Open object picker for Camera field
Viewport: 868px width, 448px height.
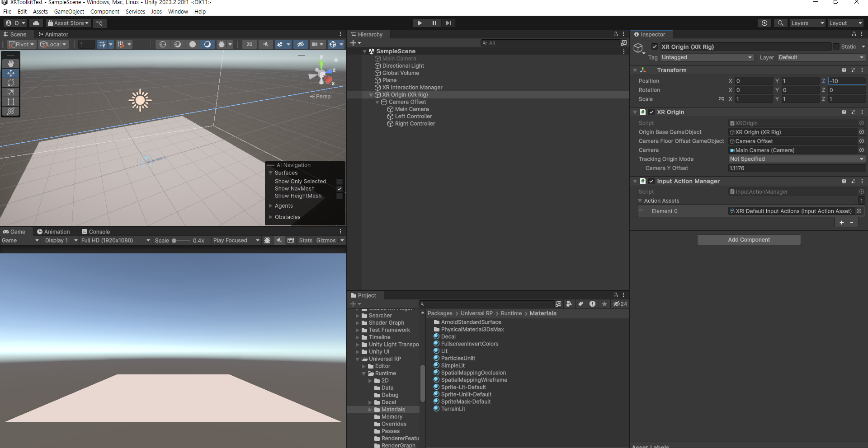pyautogui.click(x=861, y=150)
